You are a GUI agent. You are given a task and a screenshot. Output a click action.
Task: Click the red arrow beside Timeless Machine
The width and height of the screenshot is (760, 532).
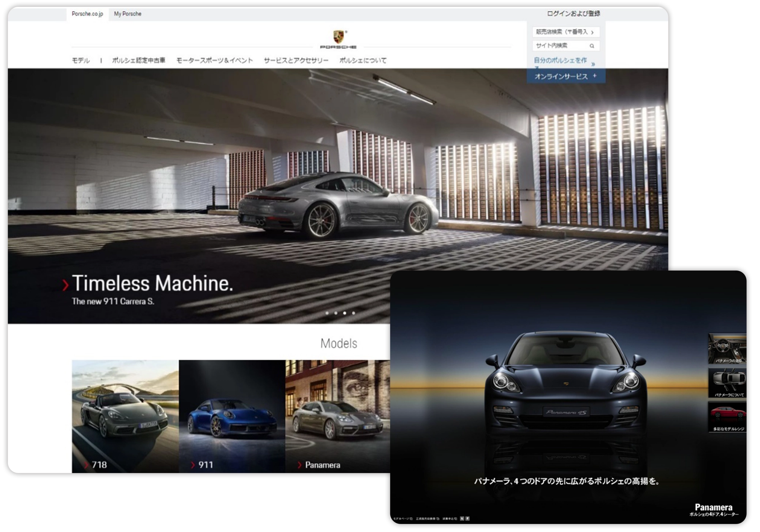pyautogui.click(x=65, y=285)
